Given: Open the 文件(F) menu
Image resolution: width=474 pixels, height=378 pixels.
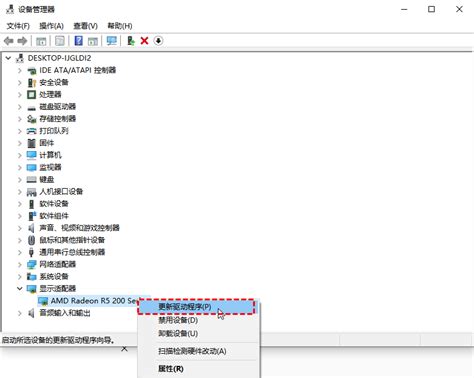Looking at the screenshot, I should (x=18, y=26).
